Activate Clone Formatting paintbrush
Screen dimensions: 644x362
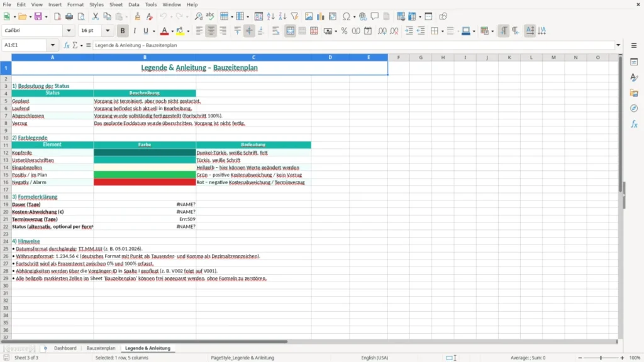click(x=137, y=16)
